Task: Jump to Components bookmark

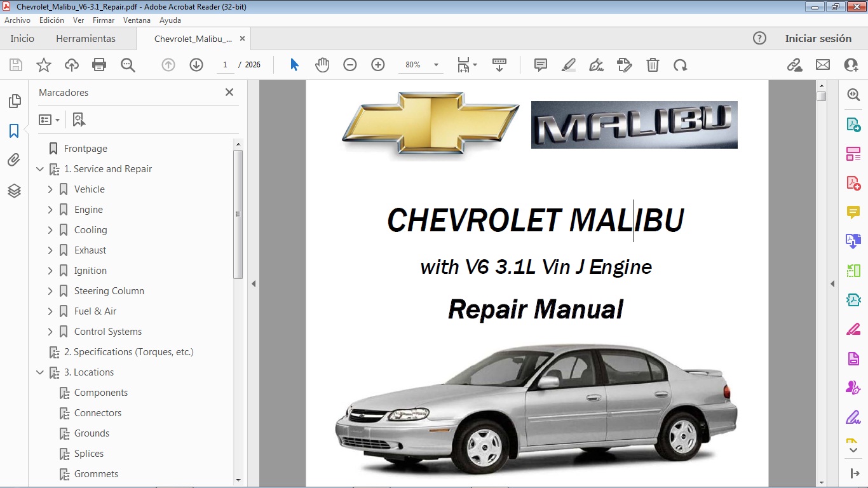Action: [101, 393]
